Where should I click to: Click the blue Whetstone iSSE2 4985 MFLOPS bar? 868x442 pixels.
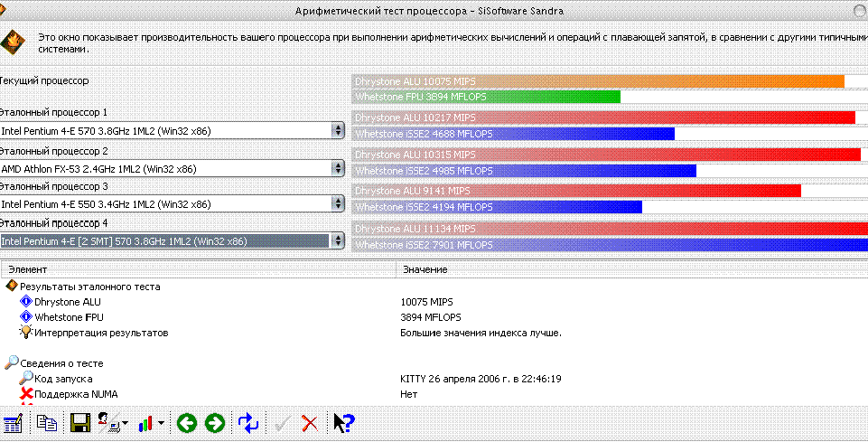(x=524, y=171)
